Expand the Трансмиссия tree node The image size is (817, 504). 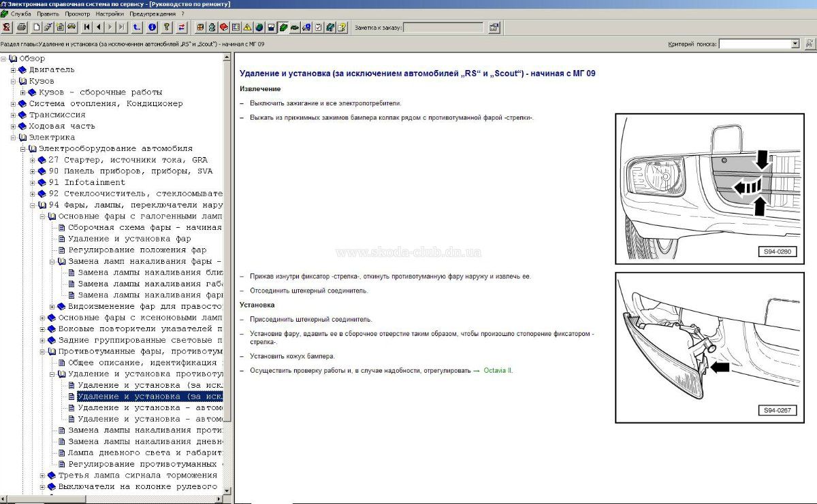coord(13,115)
